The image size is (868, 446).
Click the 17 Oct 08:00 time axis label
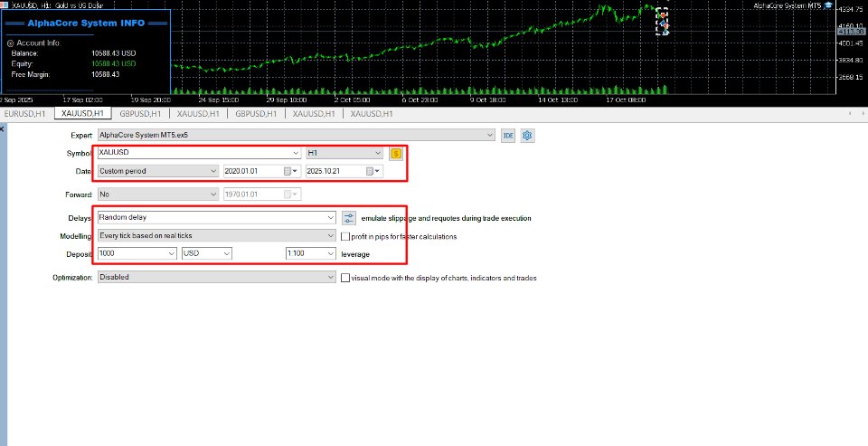pyautogui.click(x=626, y=100)
